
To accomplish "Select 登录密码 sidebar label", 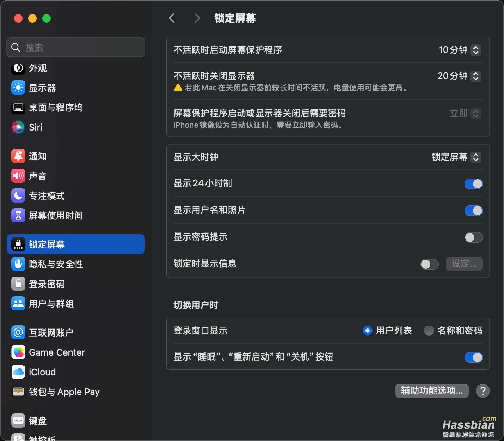I will tap(47, 284).
